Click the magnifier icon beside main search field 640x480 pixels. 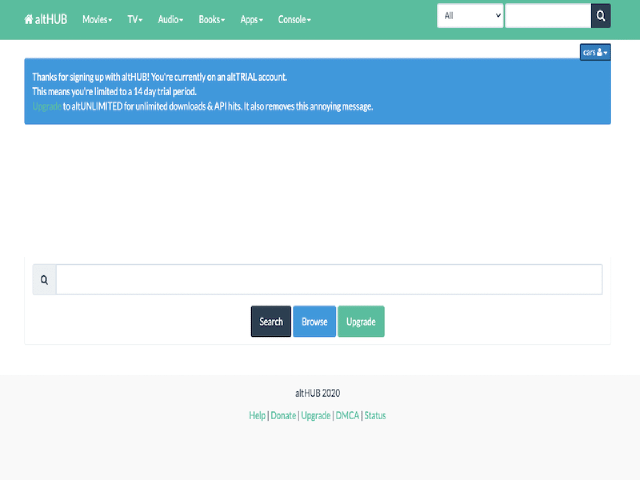tap(44, 280)
